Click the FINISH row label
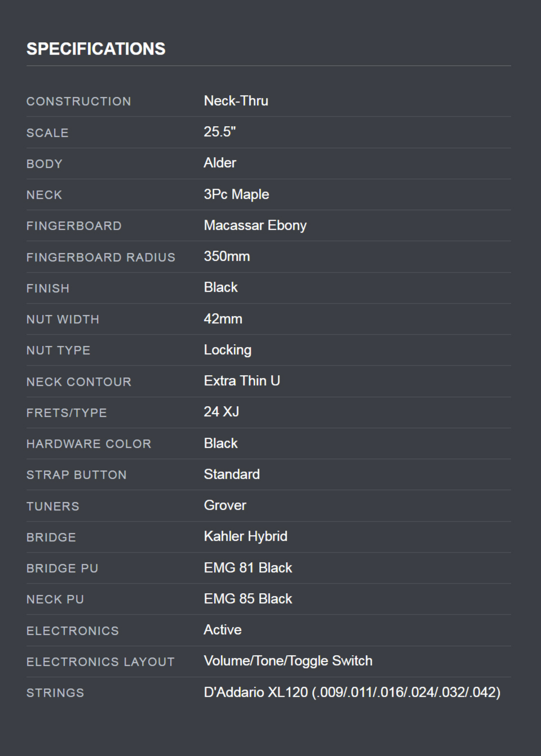541x756 pixels. pyautogui.click(x=48, y=288)
